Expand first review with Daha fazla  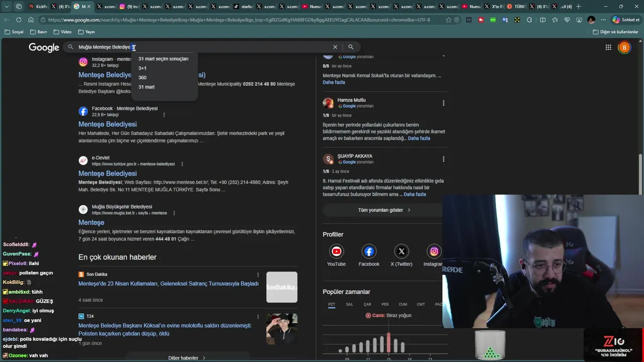coord(334,82)
